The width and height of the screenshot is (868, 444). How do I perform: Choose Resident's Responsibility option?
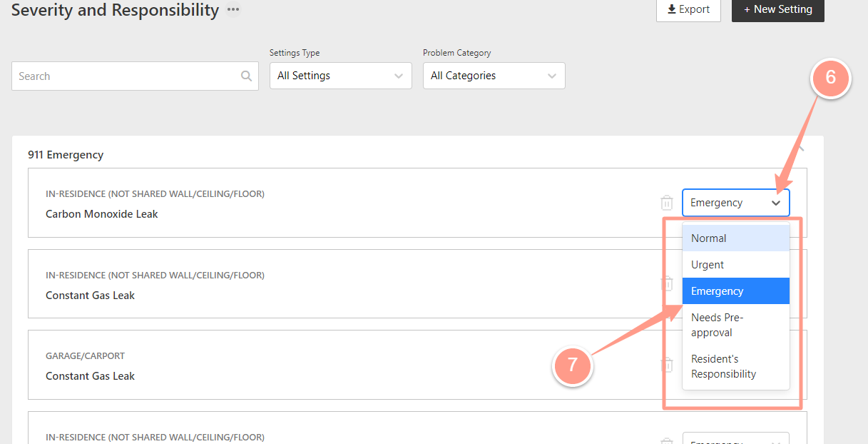(735, 366)
